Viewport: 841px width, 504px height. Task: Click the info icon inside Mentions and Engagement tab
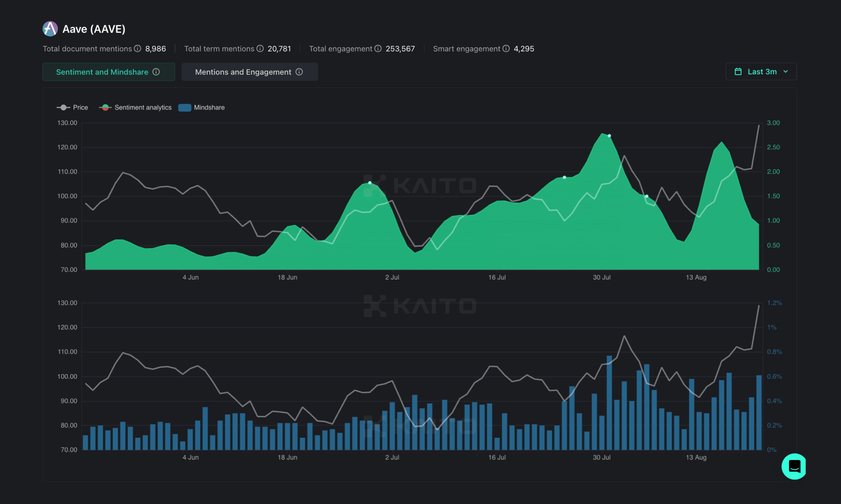(x=299, y=72)
